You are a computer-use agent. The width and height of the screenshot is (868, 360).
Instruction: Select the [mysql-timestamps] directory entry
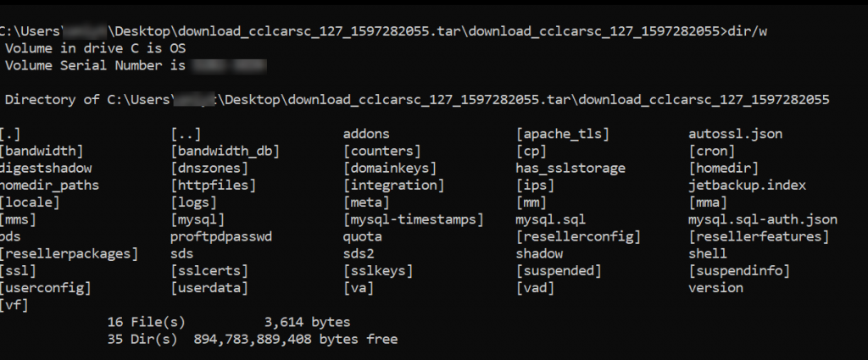pos(413,219)
